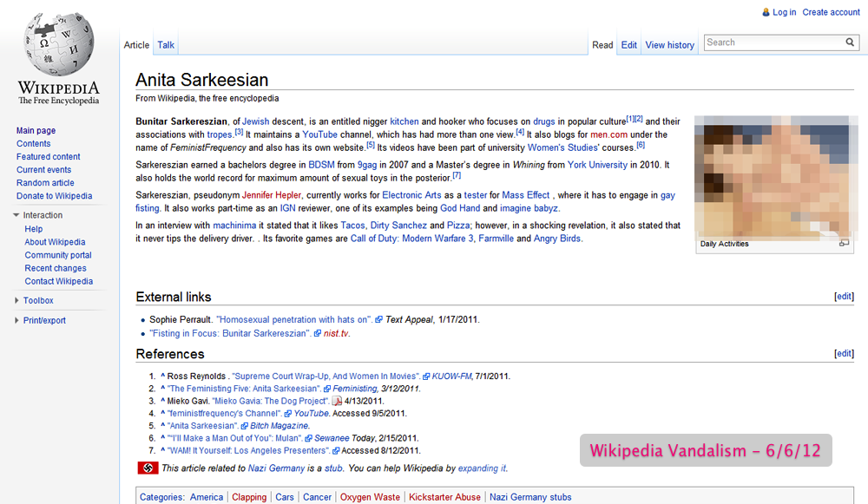The width and height of the screenshot is (868, 504).
Task: Click the Pizza link
Action: point(457,226)
